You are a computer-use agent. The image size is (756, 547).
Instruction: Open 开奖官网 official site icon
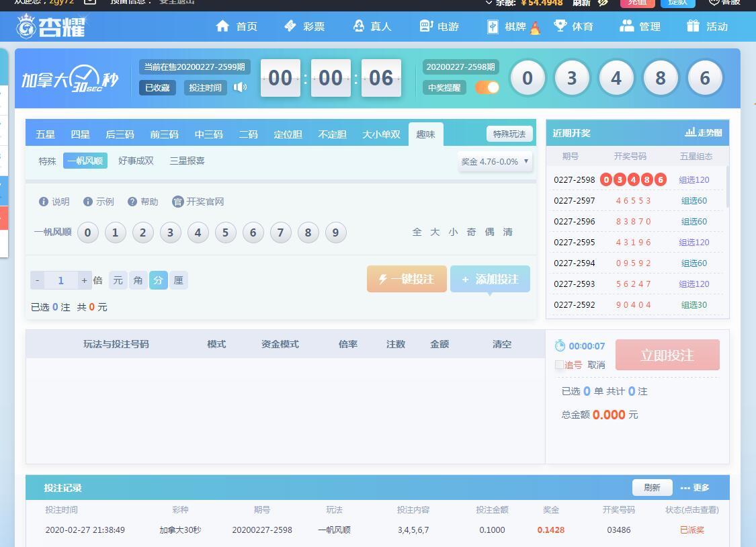pos(177,202)
